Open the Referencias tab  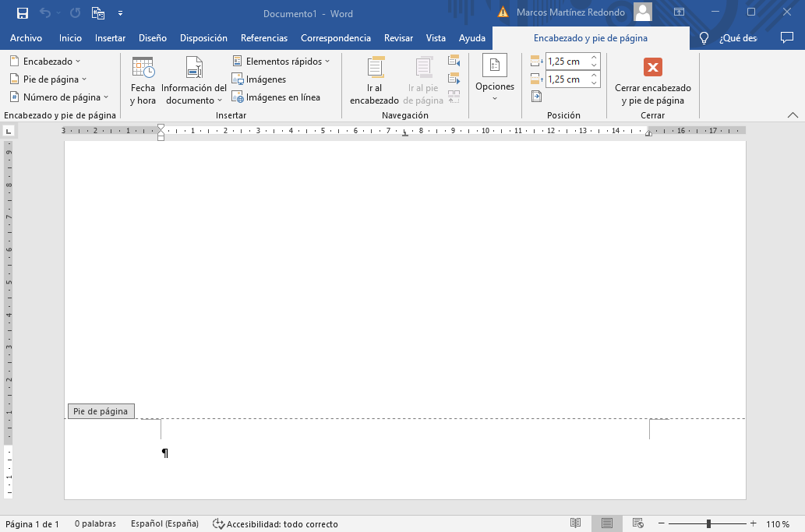coord(264,38)
